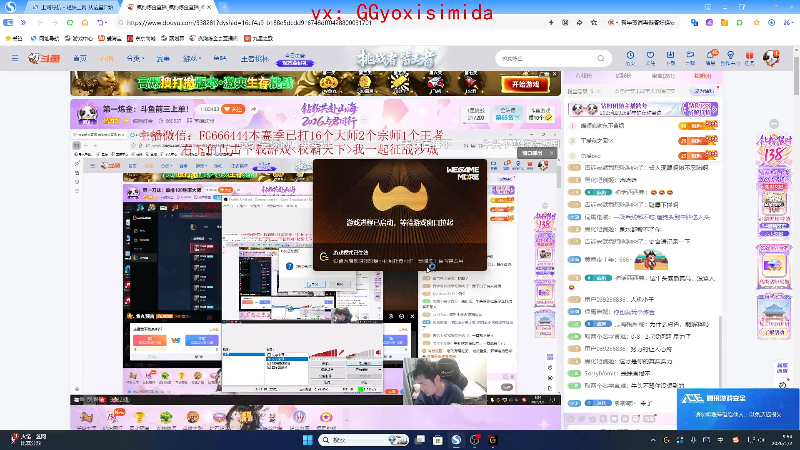800x450 pixels.
Task: Click the WeGame launch dialog in the video
Action: pyautogui.click(x=399, y=215)
